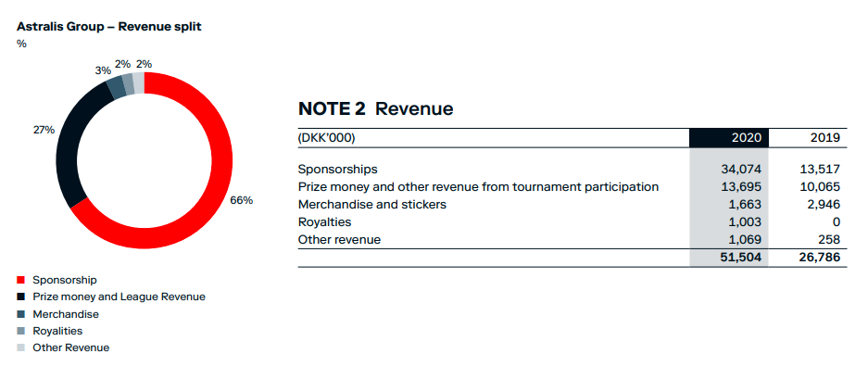Select the Royalties 2020 value 1,003
The height and width of the screenshot is (379, 868).
[745, 222]
